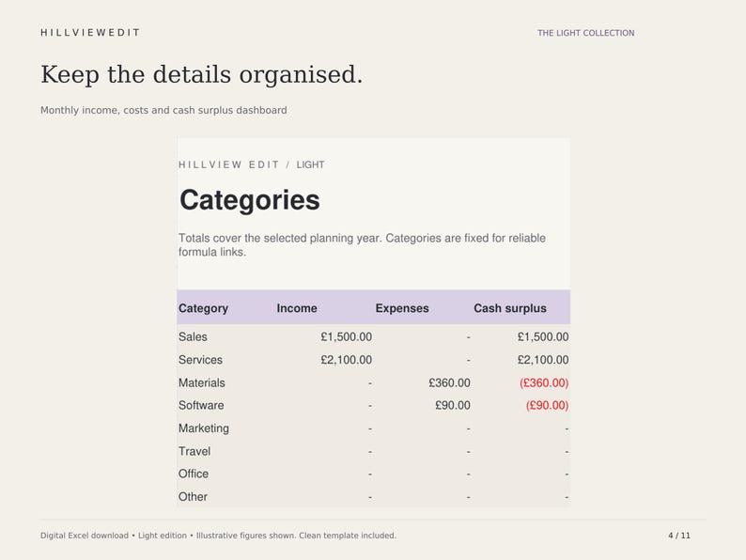Screen dimensions: 746x560
Task: Click the Materials row label
Action: click(202, 382)
